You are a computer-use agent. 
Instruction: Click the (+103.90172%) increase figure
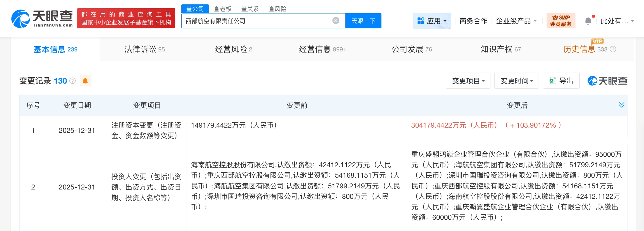533,125
